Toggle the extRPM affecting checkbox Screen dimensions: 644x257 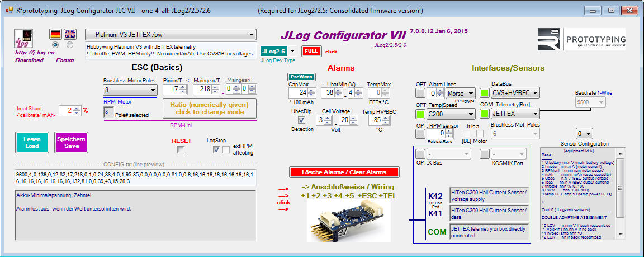tap(226, 150)
